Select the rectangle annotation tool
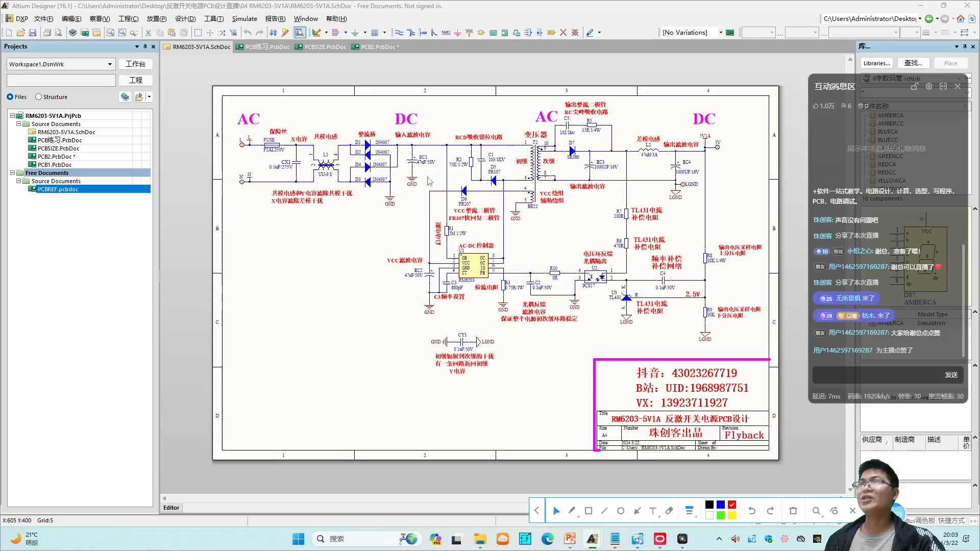 coord(589,511)
